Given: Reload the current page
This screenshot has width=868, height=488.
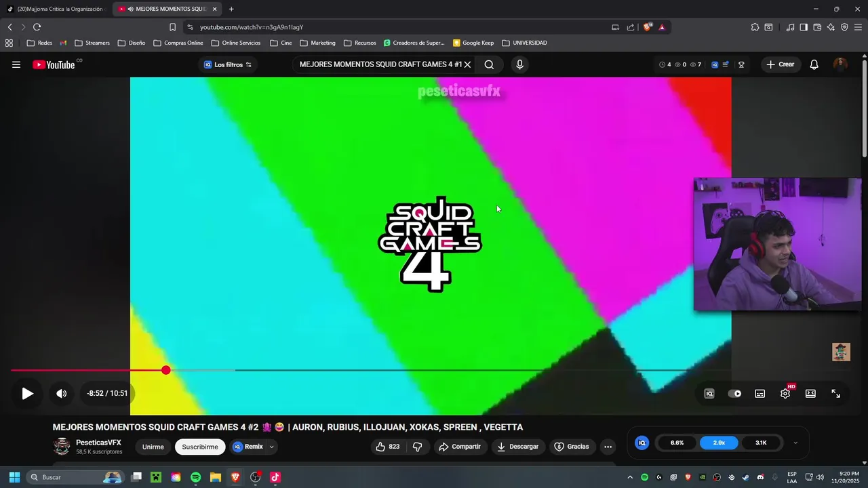Looking at the screenshot, I should pyautogui.click(x=37, y=27).
